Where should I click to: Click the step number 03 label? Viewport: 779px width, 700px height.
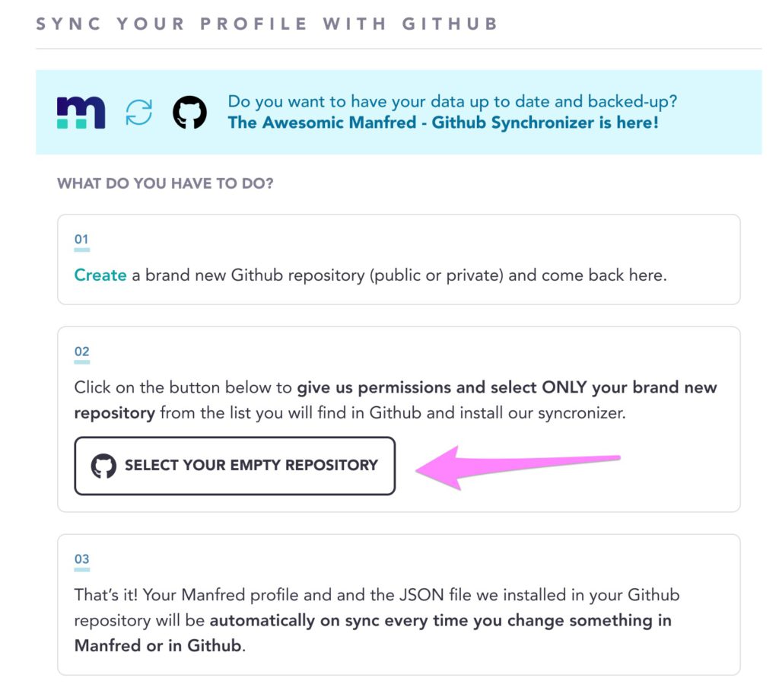coord(81,560)
